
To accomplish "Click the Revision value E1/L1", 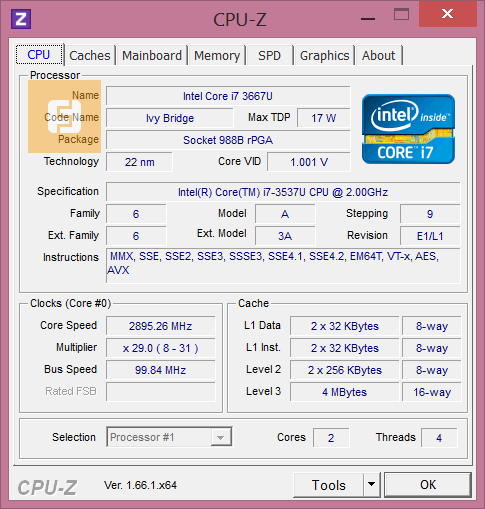I will point(430,236).
